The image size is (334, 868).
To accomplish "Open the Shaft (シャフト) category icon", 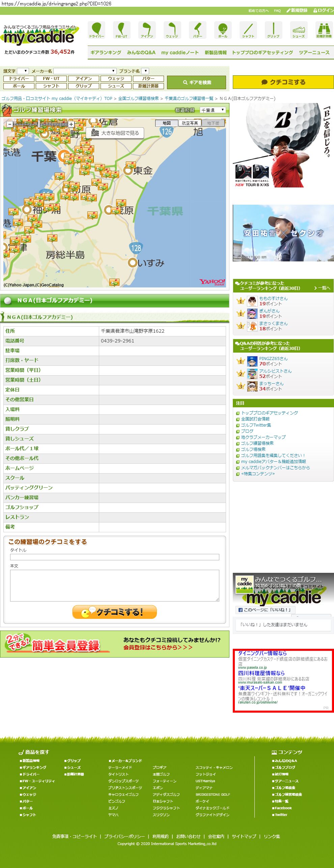I will [x=248, y=30].
